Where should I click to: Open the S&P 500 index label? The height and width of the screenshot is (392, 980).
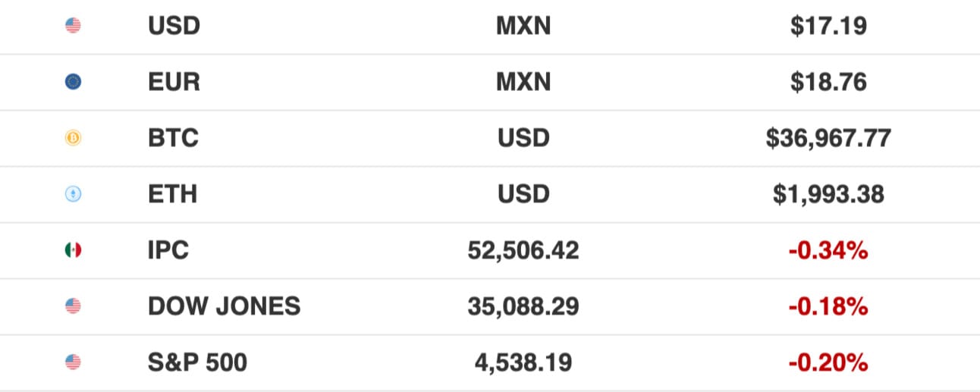[197, 363]
